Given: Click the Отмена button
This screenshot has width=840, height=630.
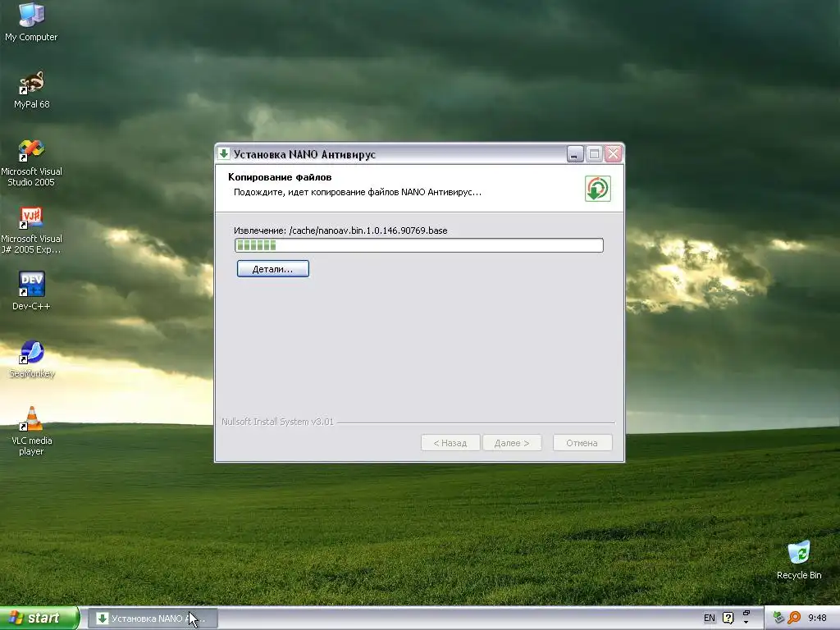Looking at the screenshot, I should pyautogui.click(x=582, y=443).
